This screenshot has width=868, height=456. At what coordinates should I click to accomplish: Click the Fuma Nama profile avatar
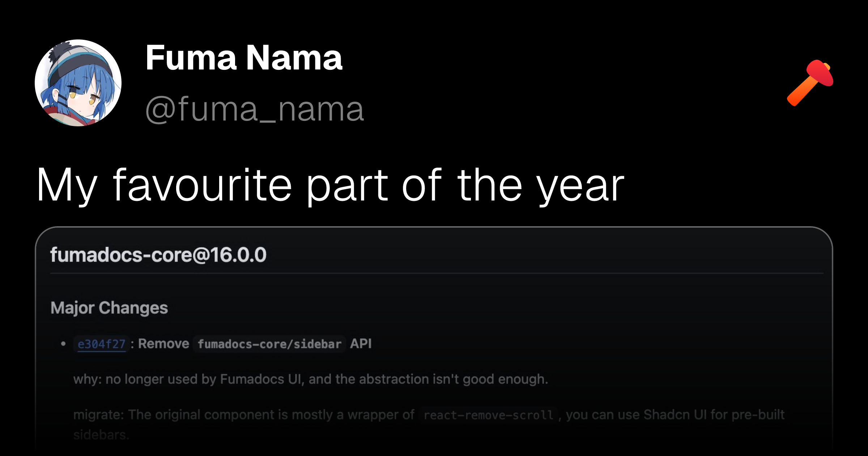78,83
